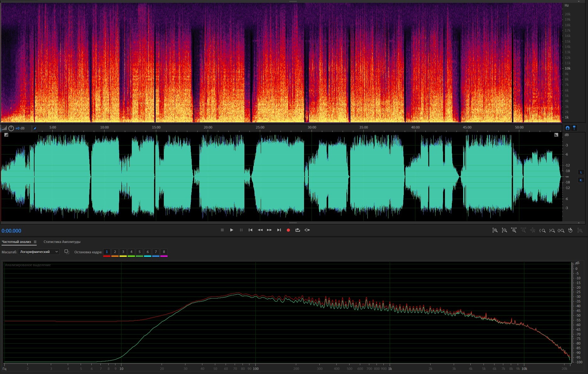
Task: Click frame hold button 1
Action: click(x=107, y=252)
